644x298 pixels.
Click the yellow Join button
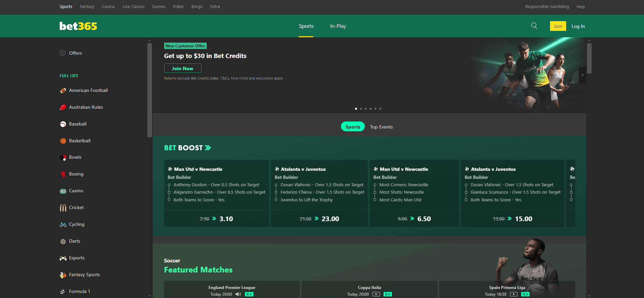tap(558, 26)
